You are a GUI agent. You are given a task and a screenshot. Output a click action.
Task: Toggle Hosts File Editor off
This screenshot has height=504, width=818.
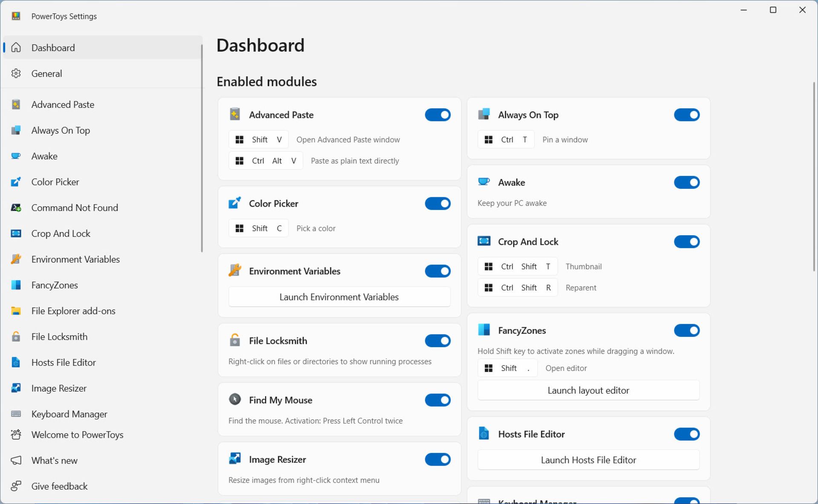tap(686, 434)
